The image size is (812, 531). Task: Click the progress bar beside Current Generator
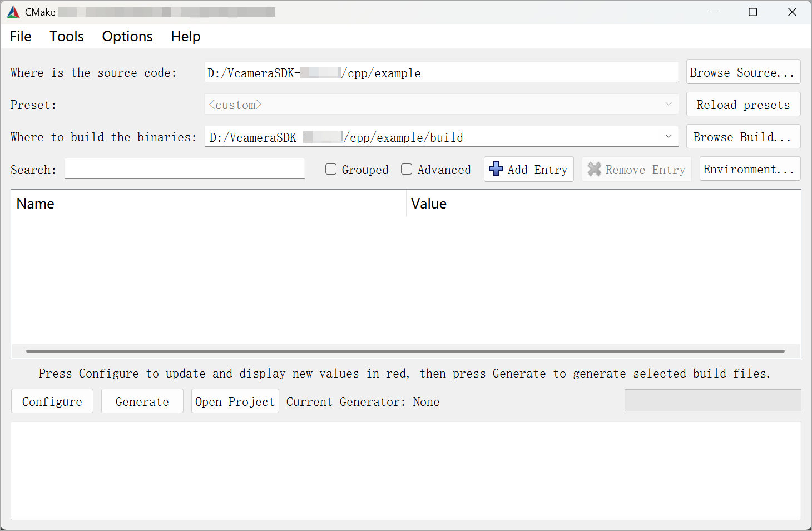712,400
